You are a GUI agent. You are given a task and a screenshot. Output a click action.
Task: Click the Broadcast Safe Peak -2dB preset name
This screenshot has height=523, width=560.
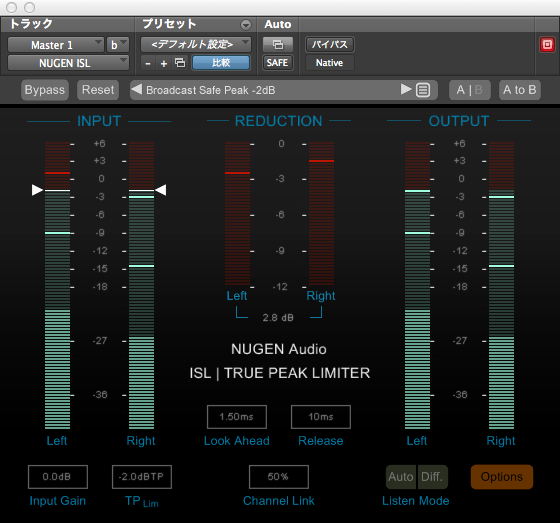point(211,90)
